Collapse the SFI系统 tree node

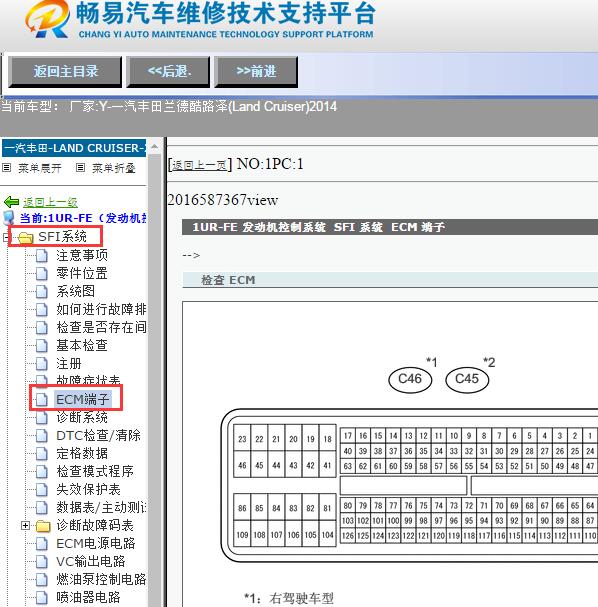pos(5,237)
